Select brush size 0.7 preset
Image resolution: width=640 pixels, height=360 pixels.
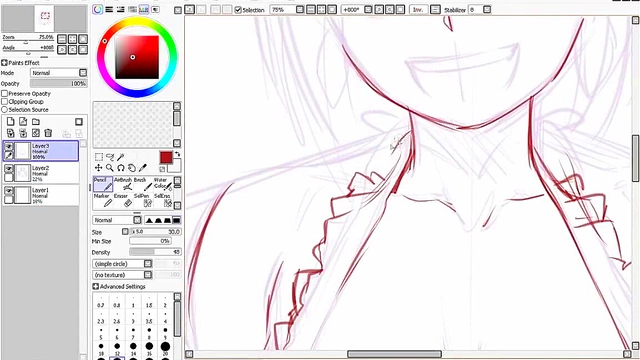101,302
